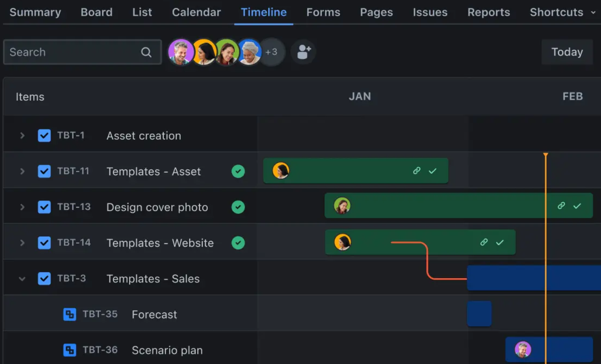Image resolution: width=601 pixels, height=364 pixels.
Task: Open the Reports view
Action: [489, 12]
